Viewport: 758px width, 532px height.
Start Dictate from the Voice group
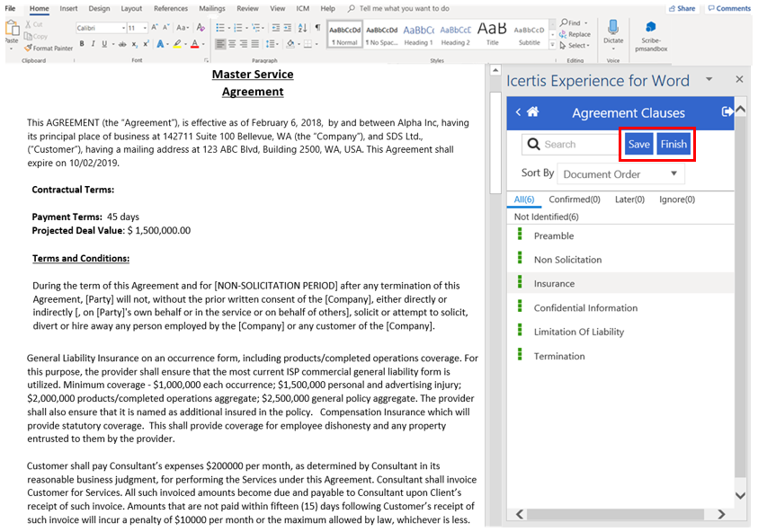[613, 31]
